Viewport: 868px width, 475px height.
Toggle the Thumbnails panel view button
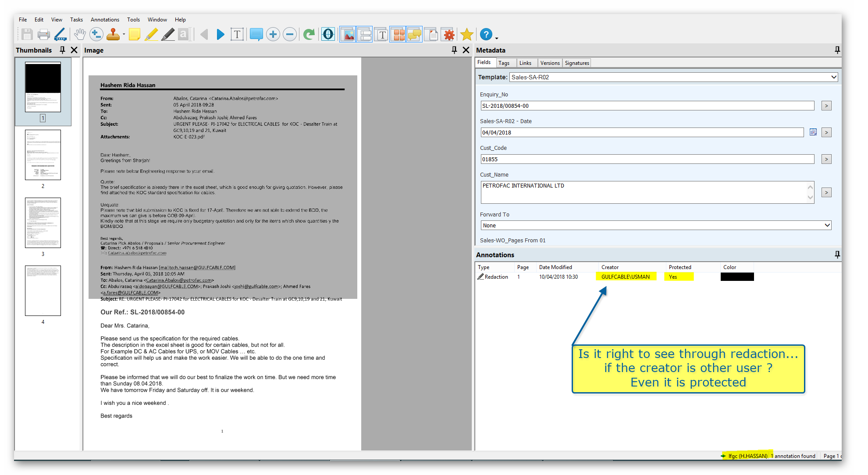pyautogui.click(x=398, y=34)
